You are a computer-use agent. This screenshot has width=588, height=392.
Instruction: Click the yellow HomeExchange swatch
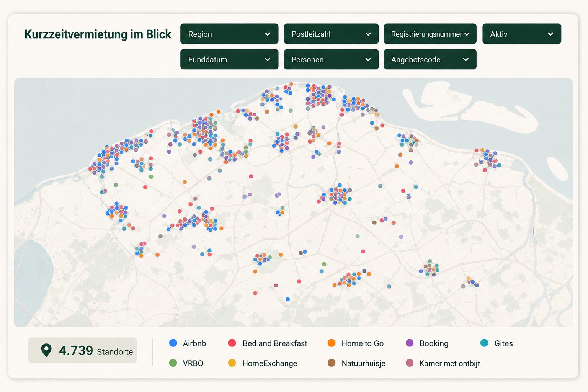click(x=232, y=363)
